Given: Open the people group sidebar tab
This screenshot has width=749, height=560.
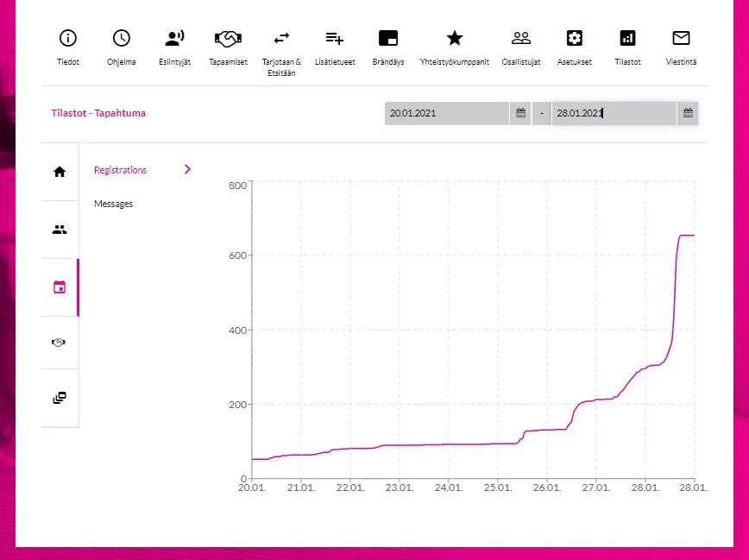Looking at the screenshot, I should (60, 230).
